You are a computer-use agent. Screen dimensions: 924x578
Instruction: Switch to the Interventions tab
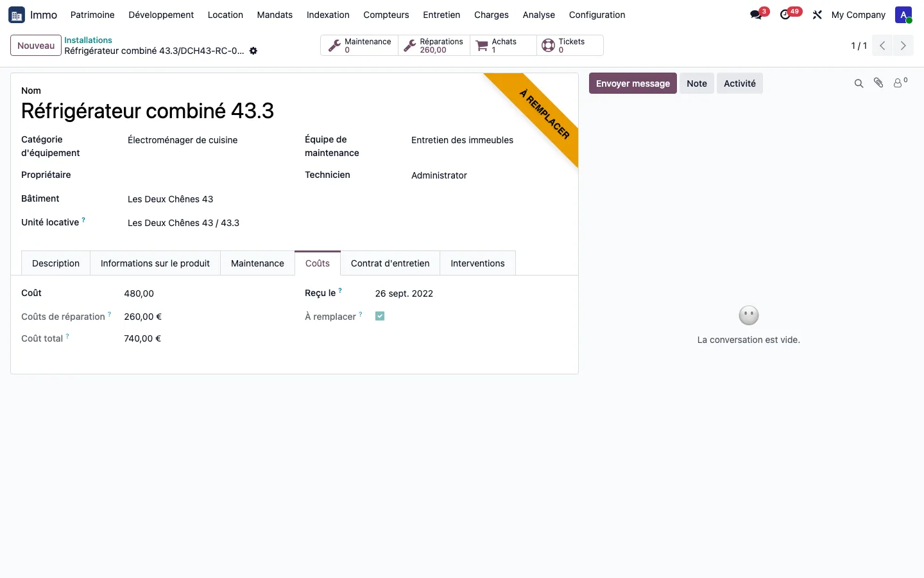tap(477, 263)
